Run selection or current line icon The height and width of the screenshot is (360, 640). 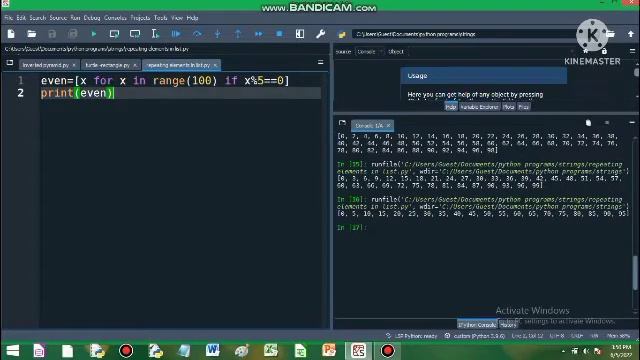tap(155, 34)
